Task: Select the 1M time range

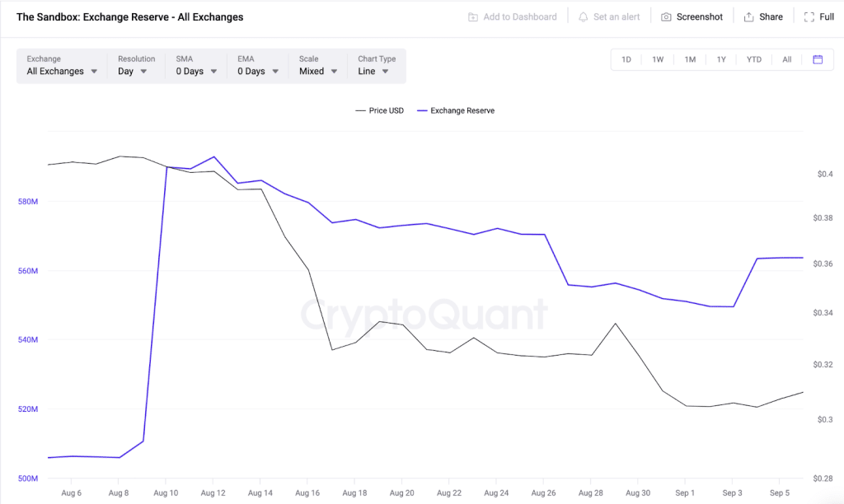Action: [x=690, y=59]
